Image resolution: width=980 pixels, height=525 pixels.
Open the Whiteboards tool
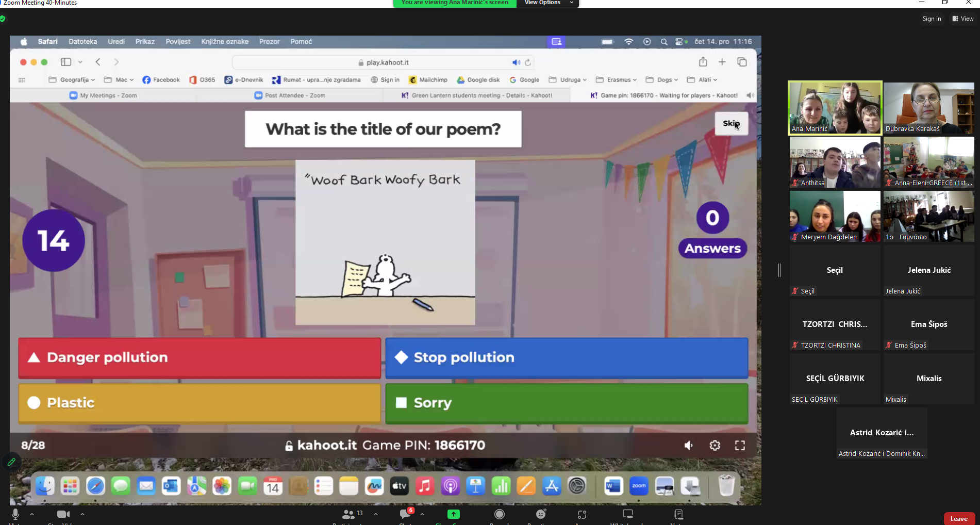(628, 514)
